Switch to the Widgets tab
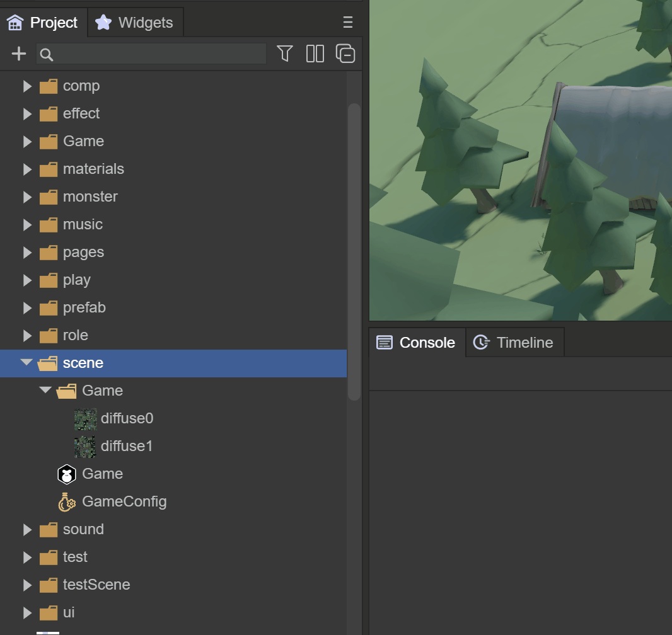Screen dimensions: 672x635 [x=134, y=23]
